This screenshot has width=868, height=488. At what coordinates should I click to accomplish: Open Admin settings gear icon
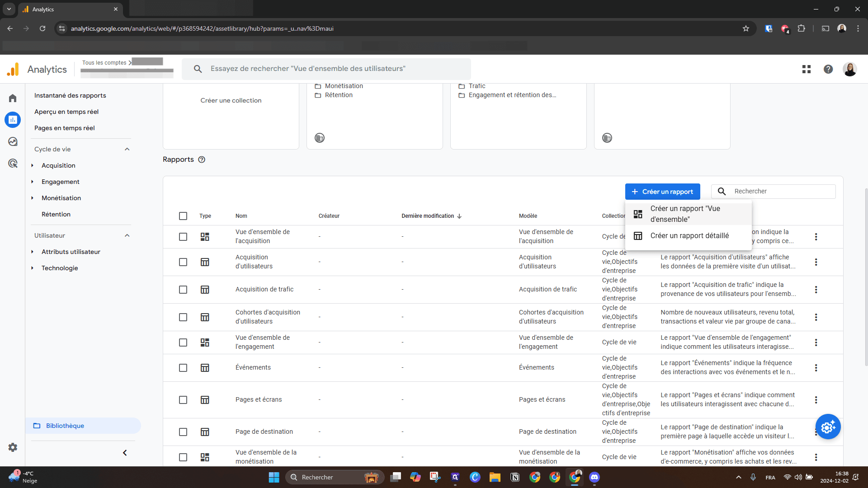pyautogui.click(x=13, y=447)
